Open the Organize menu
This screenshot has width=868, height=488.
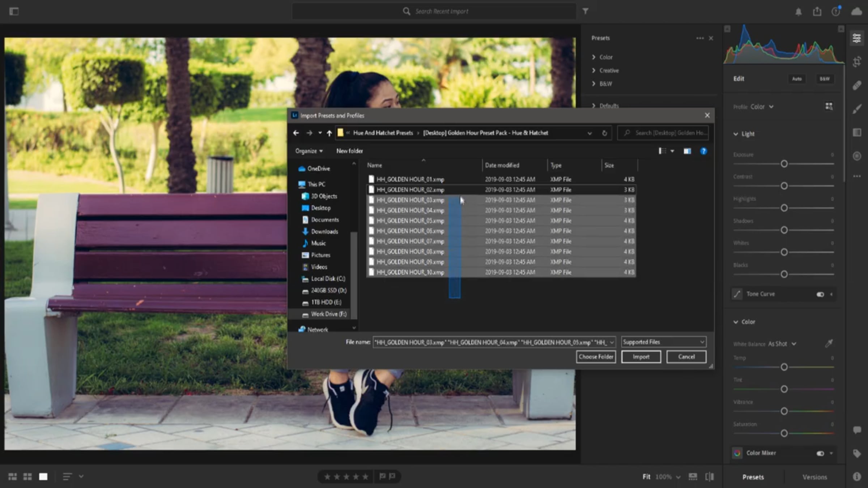(x=309, y=151)
